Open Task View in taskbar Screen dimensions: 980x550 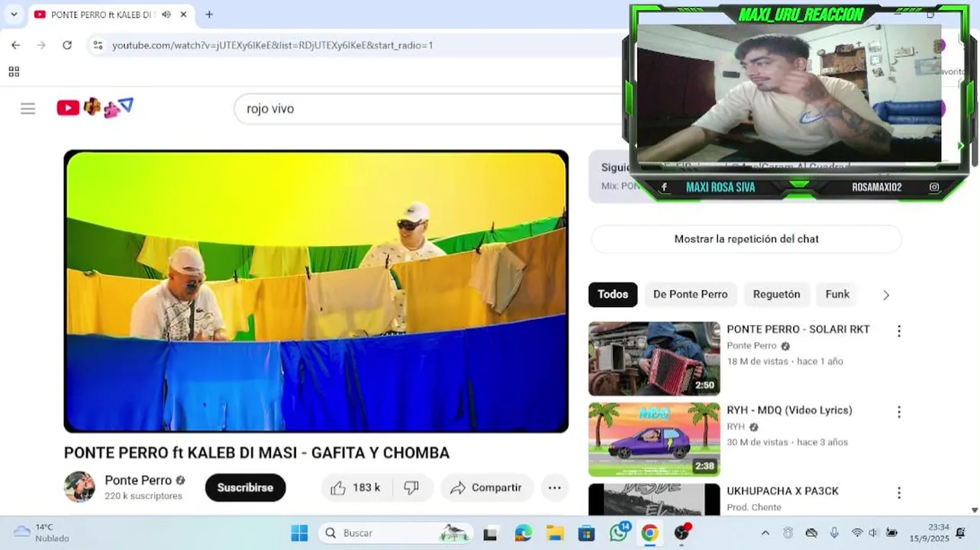click(490, 533)
